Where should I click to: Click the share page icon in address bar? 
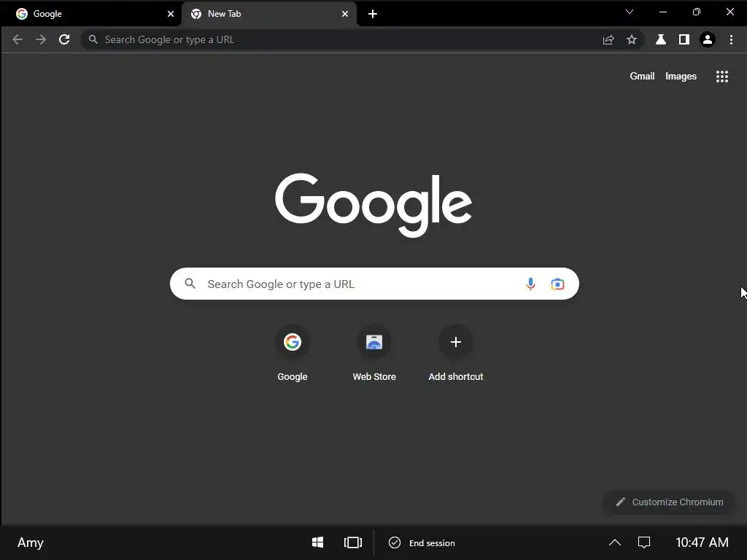(608, 40)
